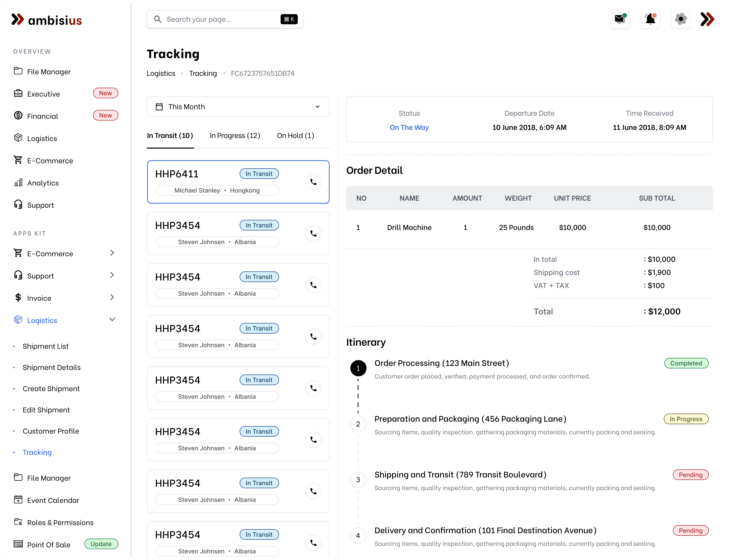Viewport: 729px width, 560px height.
Task: Click the Event Calendar sidebar icon
Action: tap(18, 500)
